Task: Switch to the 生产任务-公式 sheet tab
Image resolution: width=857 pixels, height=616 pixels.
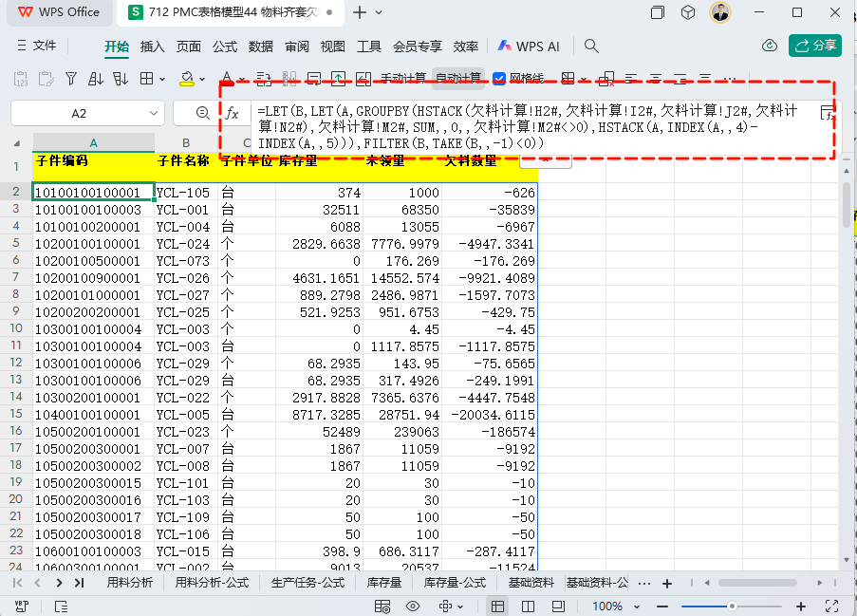Action: pos(307,583)
